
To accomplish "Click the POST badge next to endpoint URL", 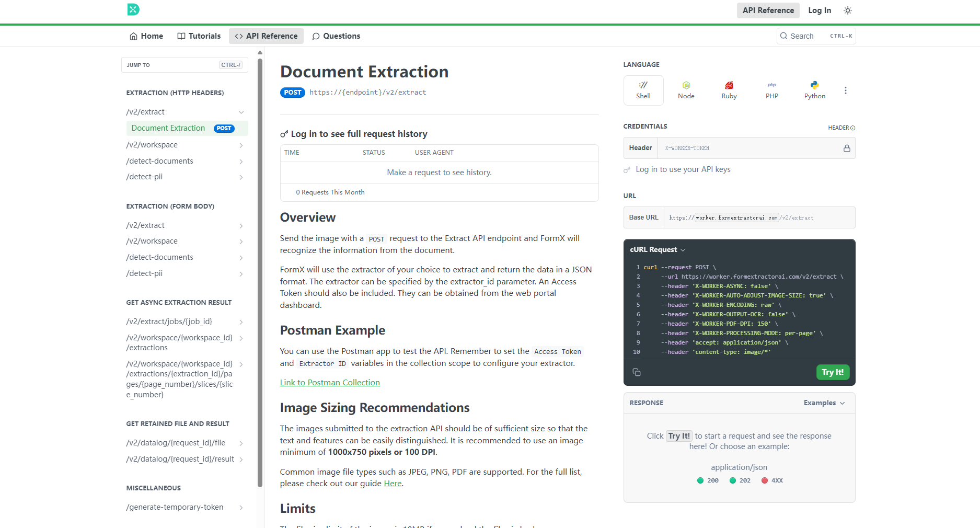I will pos(293,93).
